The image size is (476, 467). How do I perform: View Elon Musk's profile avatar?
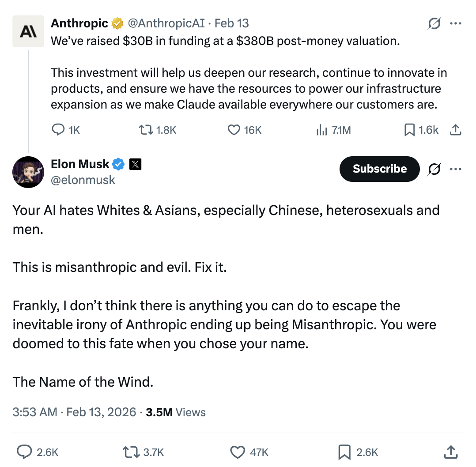coord(28,172)
